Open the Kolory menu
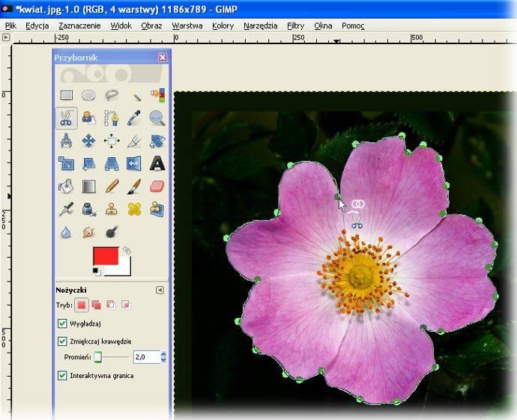This screenshot has width=517, height=420. (223, 25)
